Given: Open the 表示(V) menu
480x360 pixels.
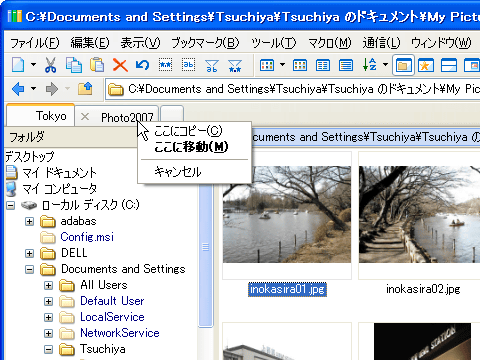Looking at the screenshot, I should pyautogui.click(x=140, y=43).
